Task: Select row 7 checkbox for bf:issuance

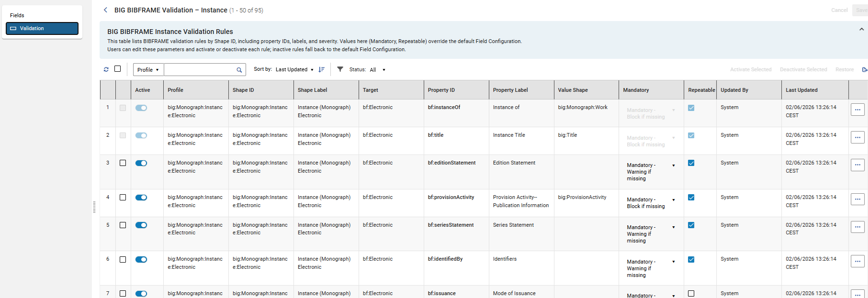Action: point(123,294)
